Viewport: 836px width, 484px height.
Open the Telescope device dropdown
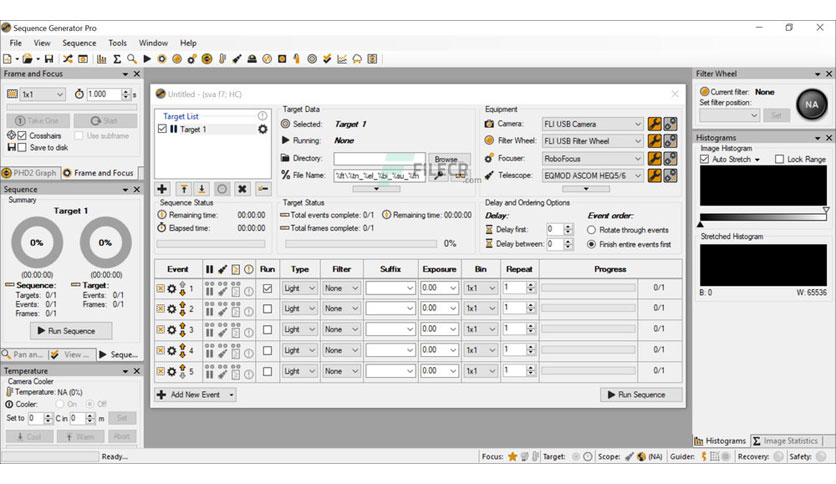coord(592,175)
